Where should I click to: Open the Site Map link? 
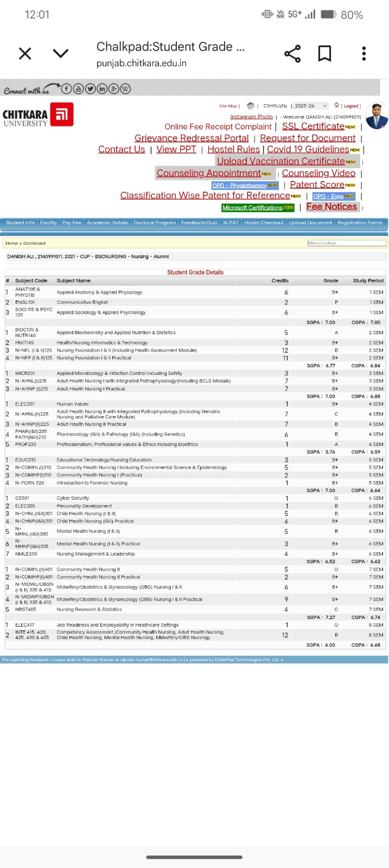tap(228, 106)
